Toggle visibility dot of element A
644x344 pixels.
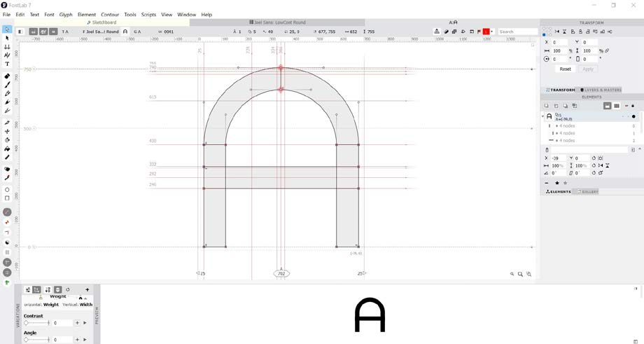(633, 117)
